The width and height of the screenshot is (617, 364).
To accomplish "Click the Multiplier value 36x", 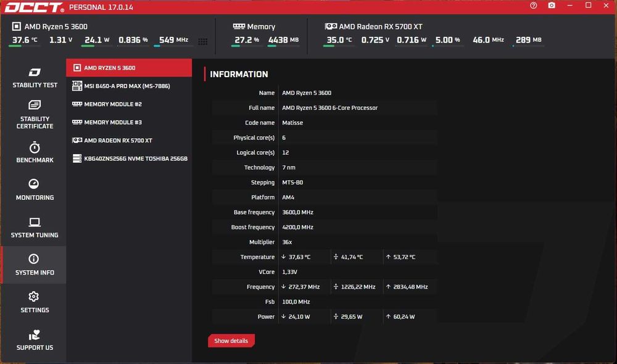I will (x=287, y=242).
